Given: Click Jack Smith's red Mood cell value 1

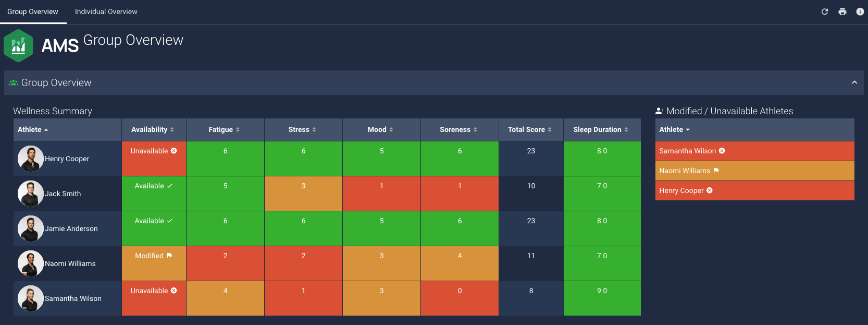Looking at the screenshot, I should tap(382, 194).
